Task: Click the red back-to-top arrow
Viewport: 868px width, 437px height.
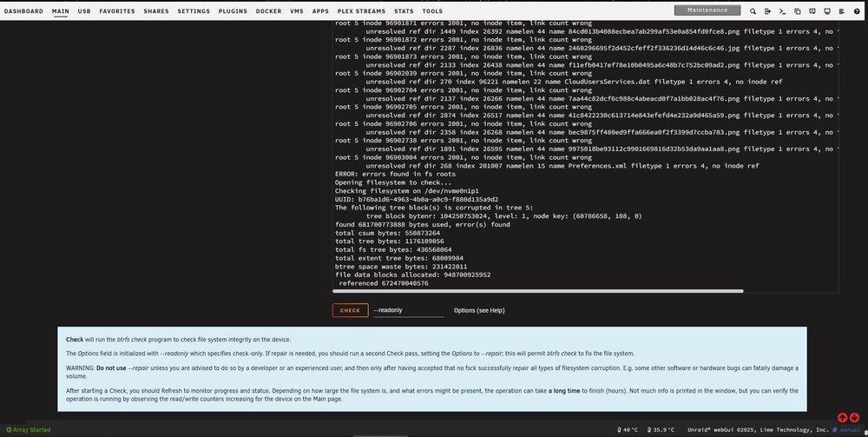Action: click(x=842, y=418)
